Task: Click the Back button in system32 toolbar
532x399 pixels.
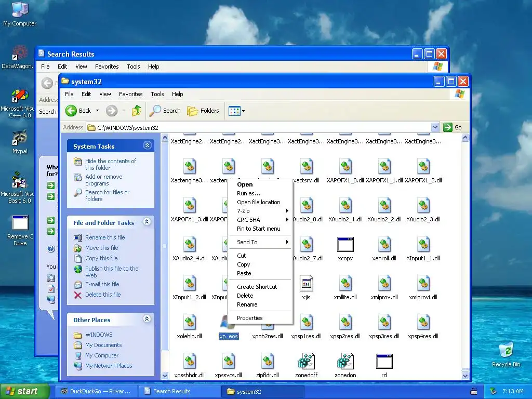Action: 79,111
